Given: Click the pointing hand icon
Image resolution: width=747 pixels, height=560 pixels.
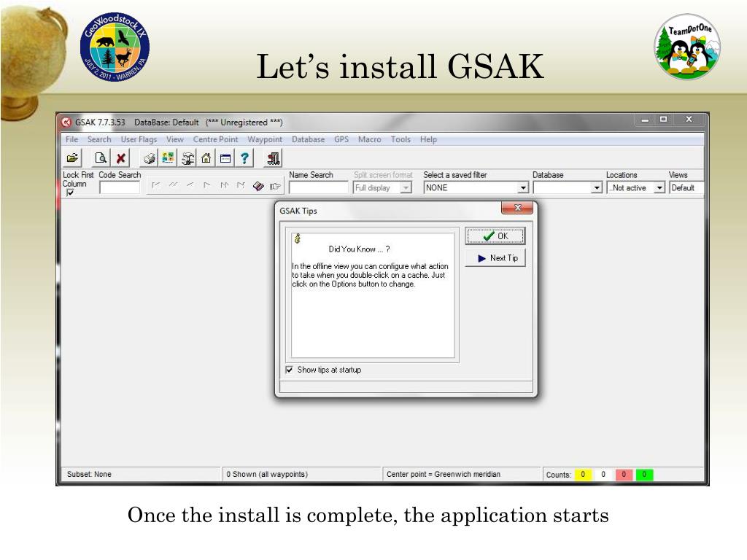Looking at the screenshot, I should [275, 186].
